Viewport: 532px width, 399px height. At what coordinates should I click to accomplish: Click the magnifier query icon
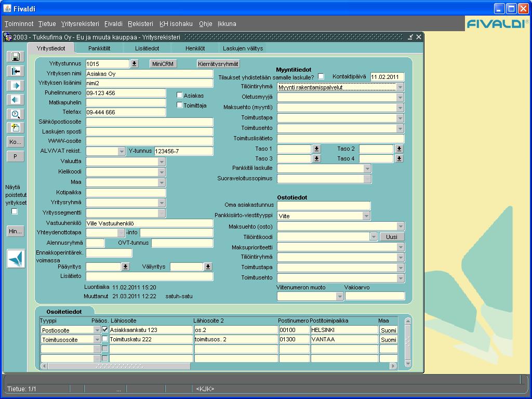pyautogui.click(x=16, y=114)
